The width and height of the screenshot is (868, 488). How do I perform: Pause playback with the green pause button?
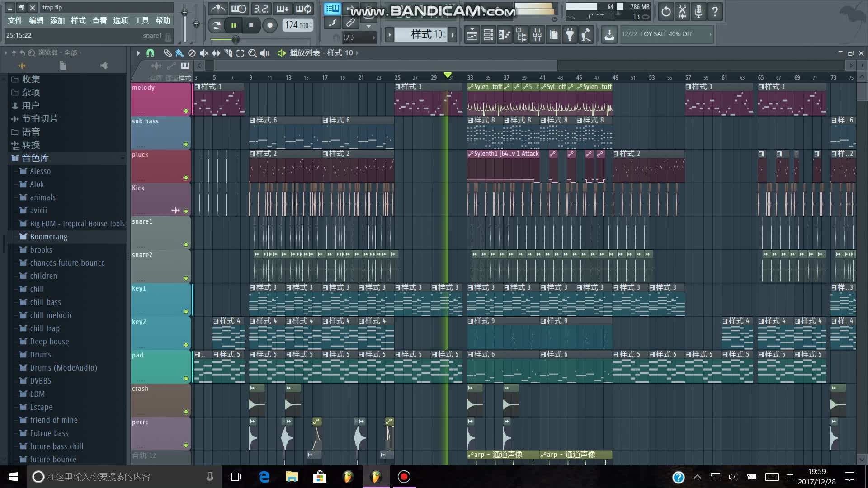coord(234,26)
